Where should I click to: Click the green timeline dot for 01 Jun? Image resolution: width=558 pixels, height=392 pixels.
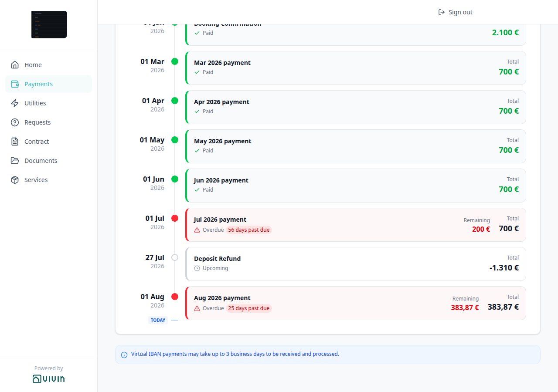(175, 179)
